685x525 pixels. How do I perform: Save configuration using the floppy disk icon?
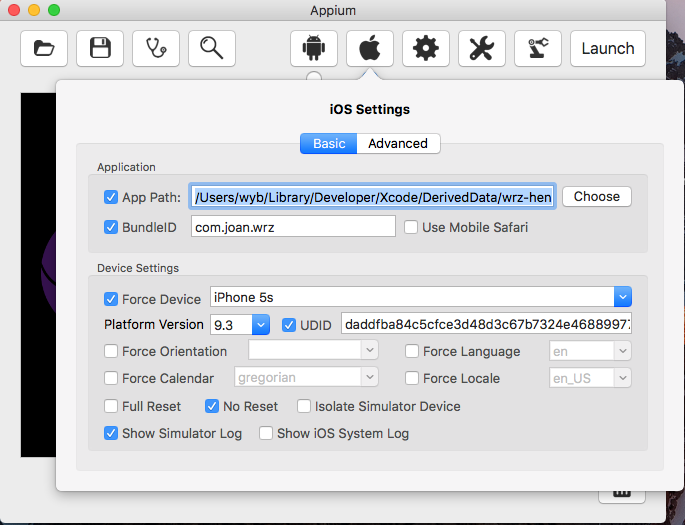click(100, 48)
